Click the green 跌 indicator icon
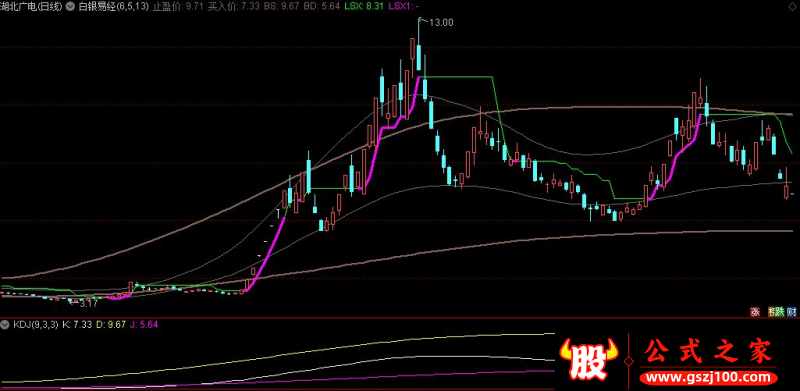The image size is (800, 391). [x=779, y=311]
